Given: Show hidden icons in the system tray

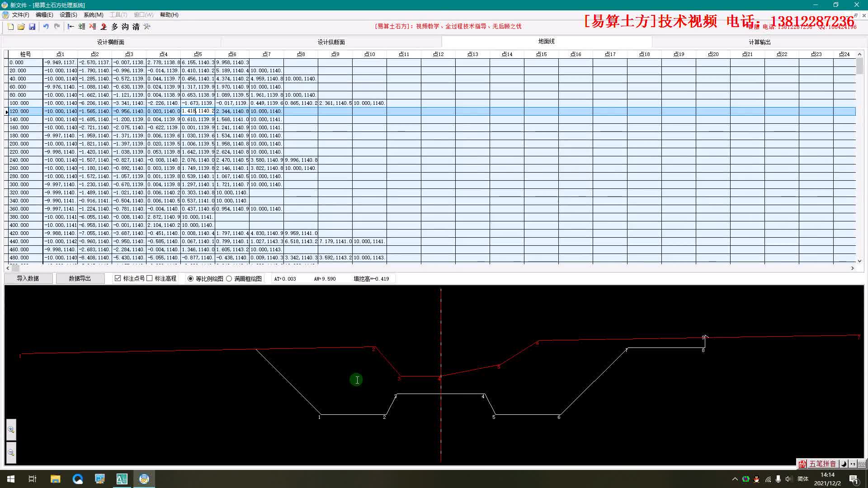Looking at the screenshot, I should (x=735, y=479).
